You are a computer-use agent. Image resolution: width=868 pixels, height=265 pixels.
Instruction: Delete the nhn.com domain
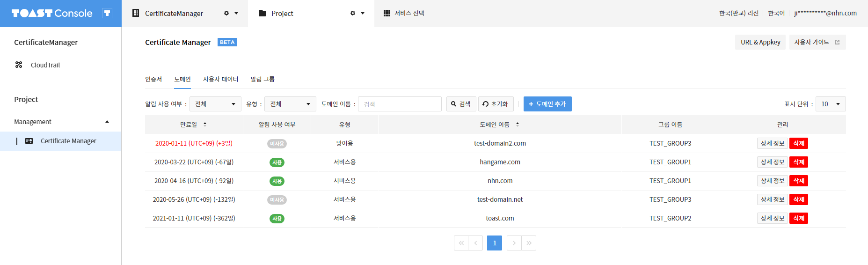(799, 181)
